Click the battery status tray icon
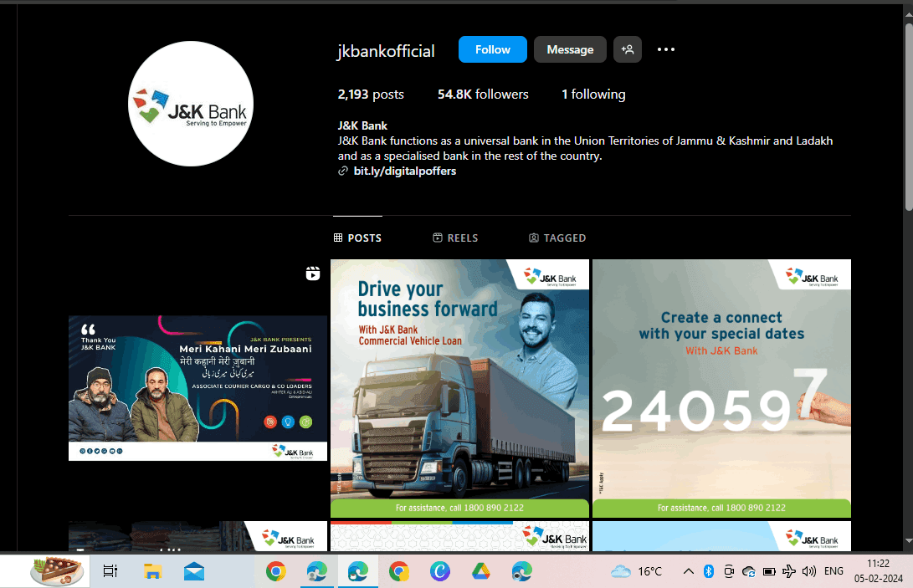 (x=769, y=572)
